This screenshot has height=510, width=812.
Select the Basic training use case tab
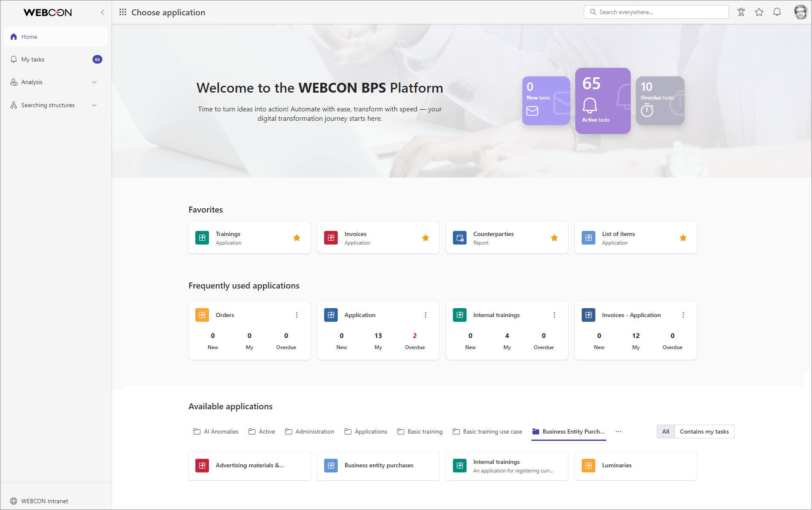coord(487,431)
